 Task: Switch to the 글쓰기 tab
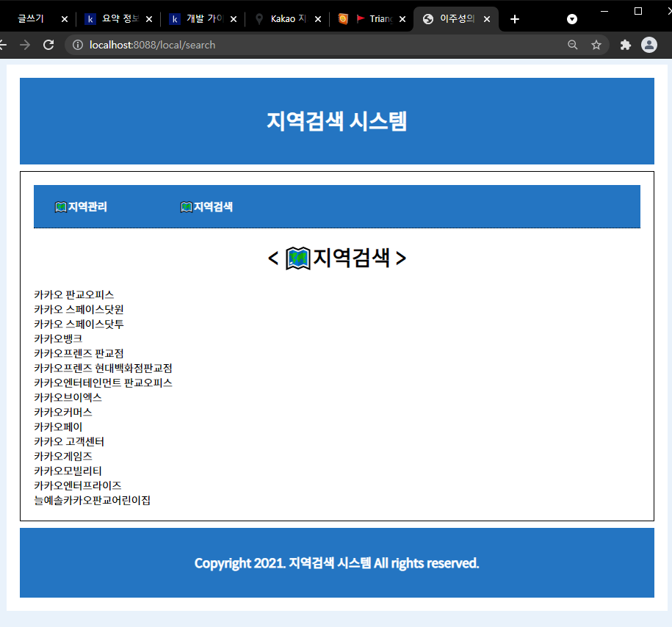(31, 19)
